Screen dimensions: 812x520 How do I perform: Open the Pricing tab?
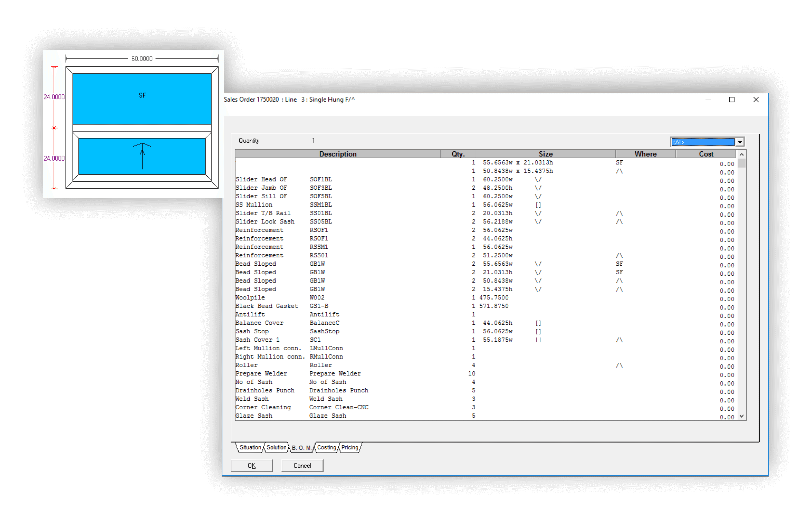(x=350, y=447)
